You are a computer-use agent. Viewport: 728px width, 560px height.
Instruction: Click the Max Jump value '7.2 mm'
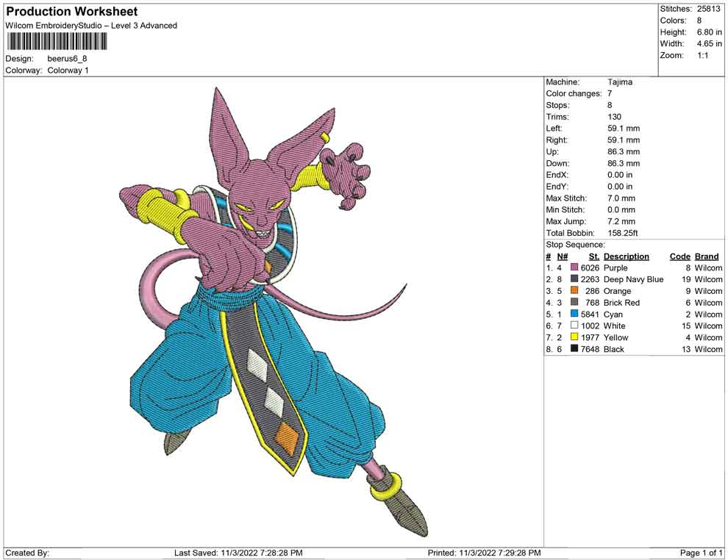coord(621,221)
